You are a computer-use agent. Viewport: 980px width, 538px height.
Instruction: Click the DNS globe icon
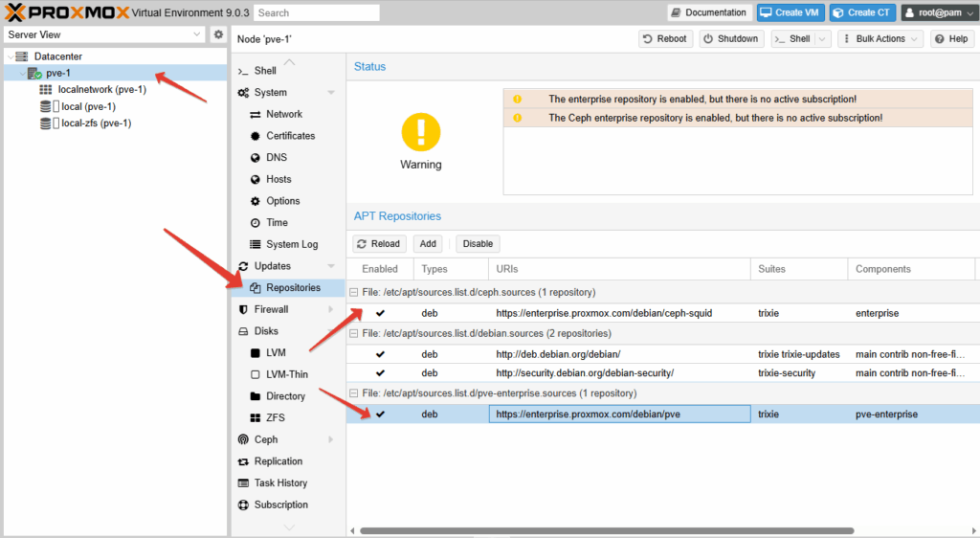click(255, 157)
